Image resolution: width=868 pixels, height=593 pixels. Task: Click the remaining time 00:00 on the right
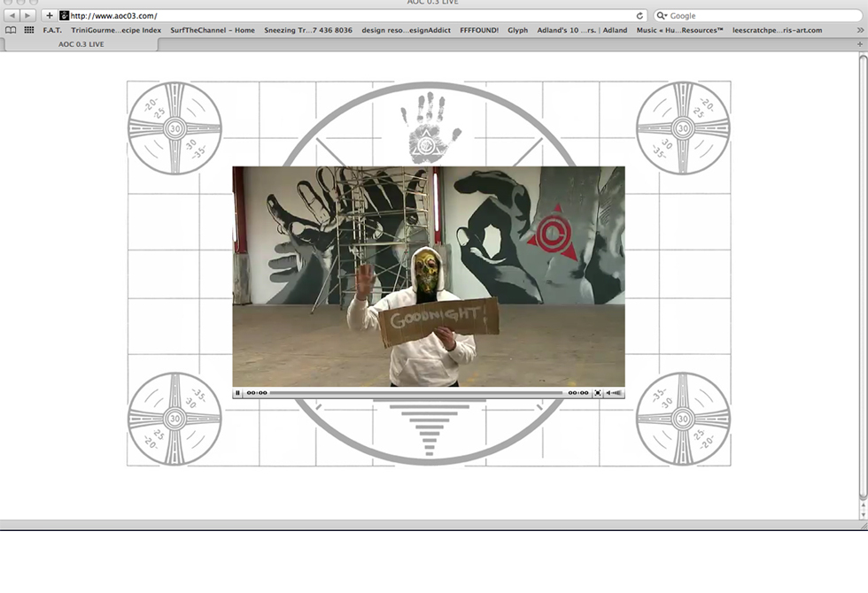577,393
